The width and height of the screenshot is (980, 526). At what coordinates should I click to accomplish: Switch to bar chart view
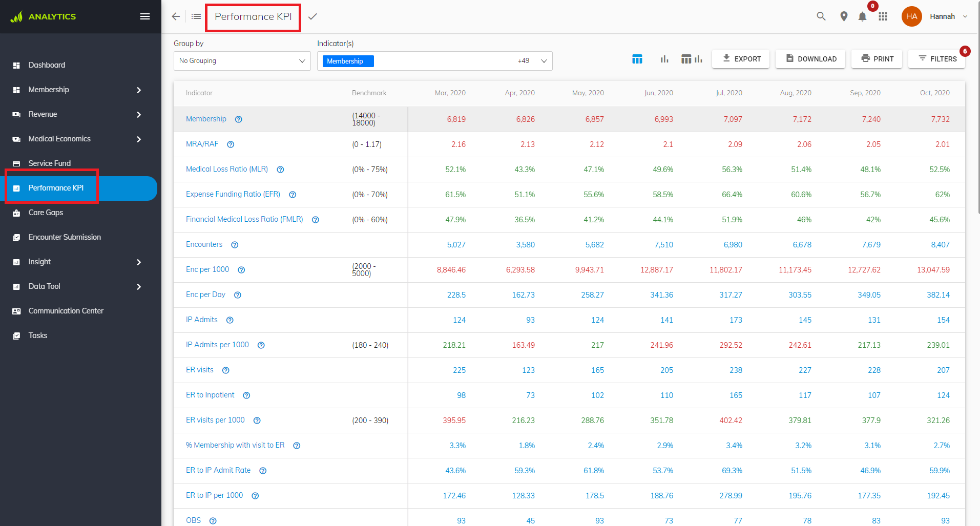[664, 59]
